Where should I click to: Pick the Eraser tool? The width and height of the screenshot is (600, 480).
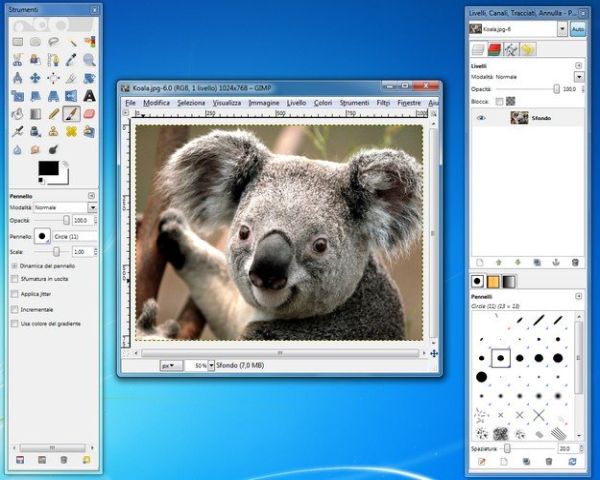pyautogui.click(x=89, y=113)
